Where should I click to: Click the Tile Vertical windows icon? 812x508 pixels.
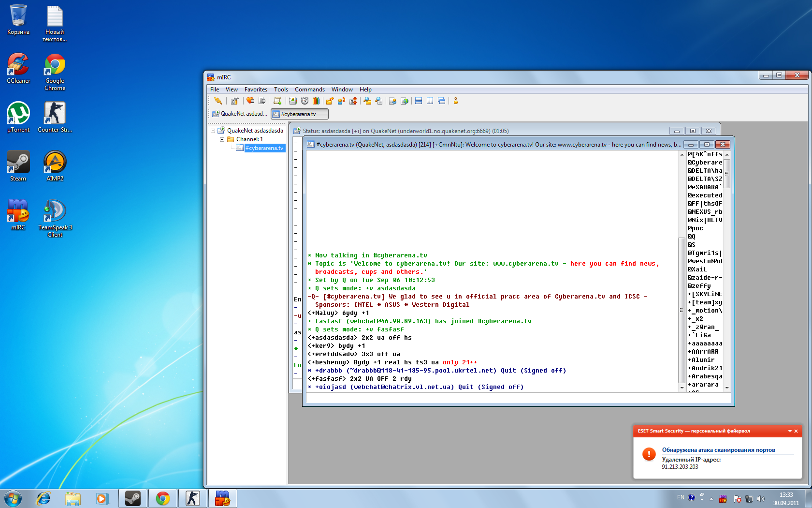point(430,101)
